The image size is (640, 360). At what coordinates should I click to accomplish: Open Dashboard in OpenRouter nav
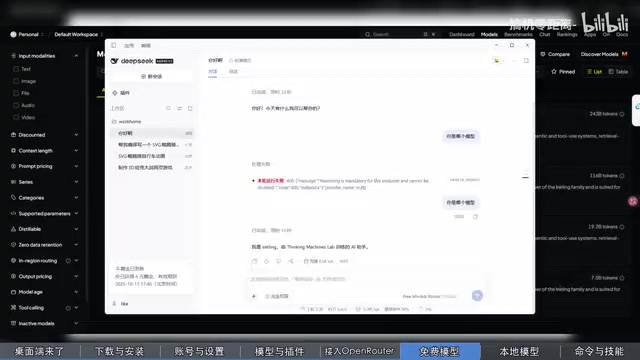pyautogui.click(x=462, y=35)
